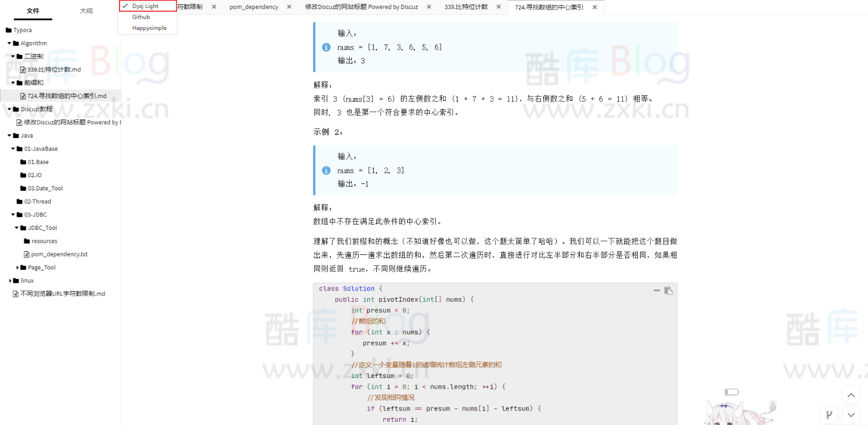868x425 pixels.
Task: Click the anime mascot character widget
Action: point(739,412)
